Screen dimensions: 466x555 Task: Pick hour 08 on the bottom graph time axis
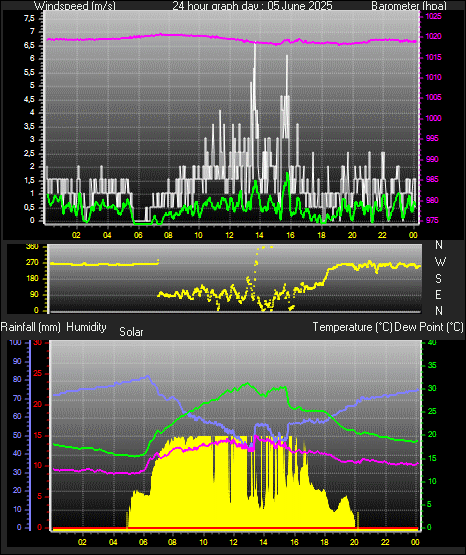click(172, 542)
